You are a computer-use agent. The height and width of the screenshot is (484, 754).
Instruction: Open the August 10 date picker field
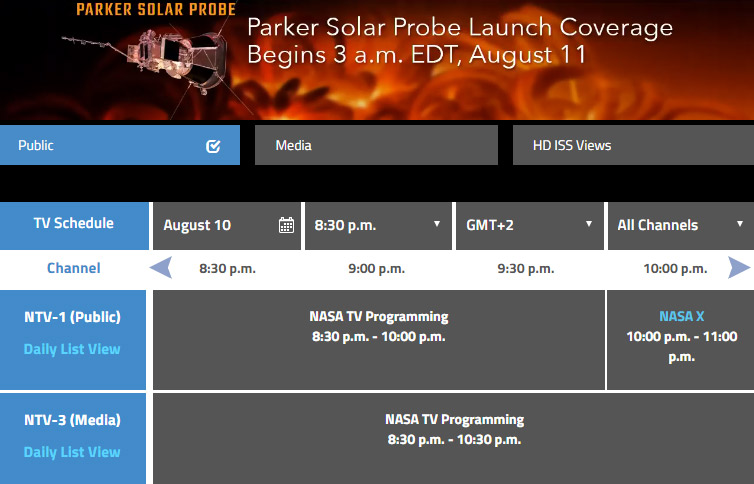pos(226,225)
